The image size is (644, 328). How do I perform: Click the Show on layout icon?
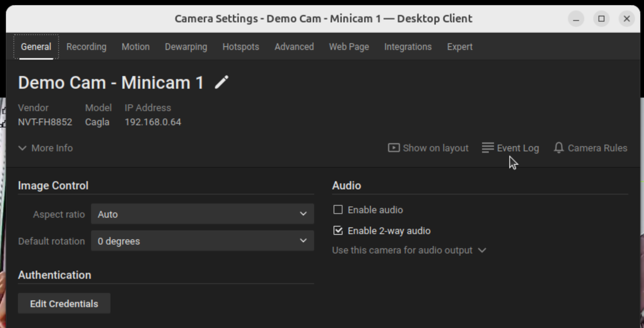pyautogui.click(x=394, y=148)
